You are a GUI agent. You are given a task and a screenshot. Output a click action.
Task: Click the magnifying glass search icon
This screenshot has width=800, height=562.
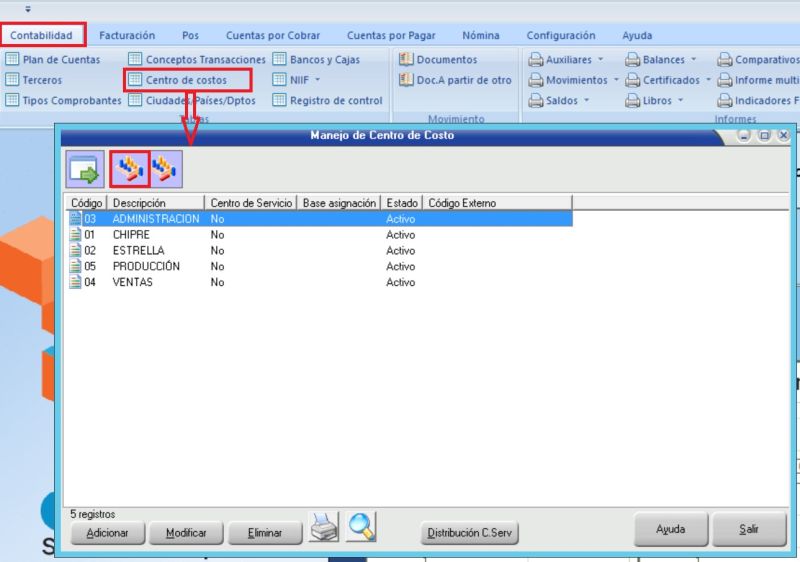click(x=360, y=525)
